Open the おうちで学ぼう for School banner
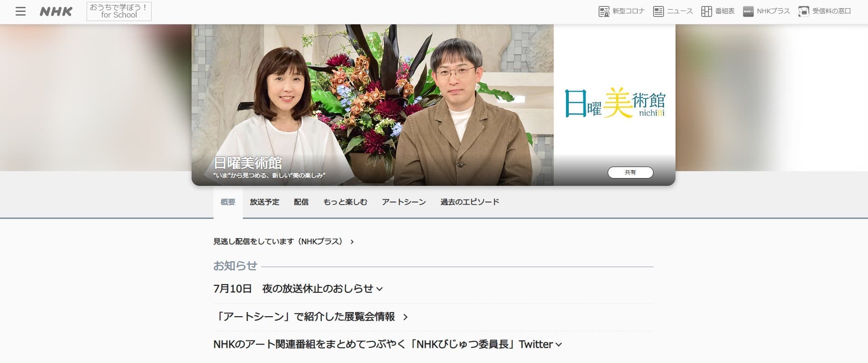Image resolution: width=868 pixels, height=363 pixels. pyautogui.click(x=119, y=11)
